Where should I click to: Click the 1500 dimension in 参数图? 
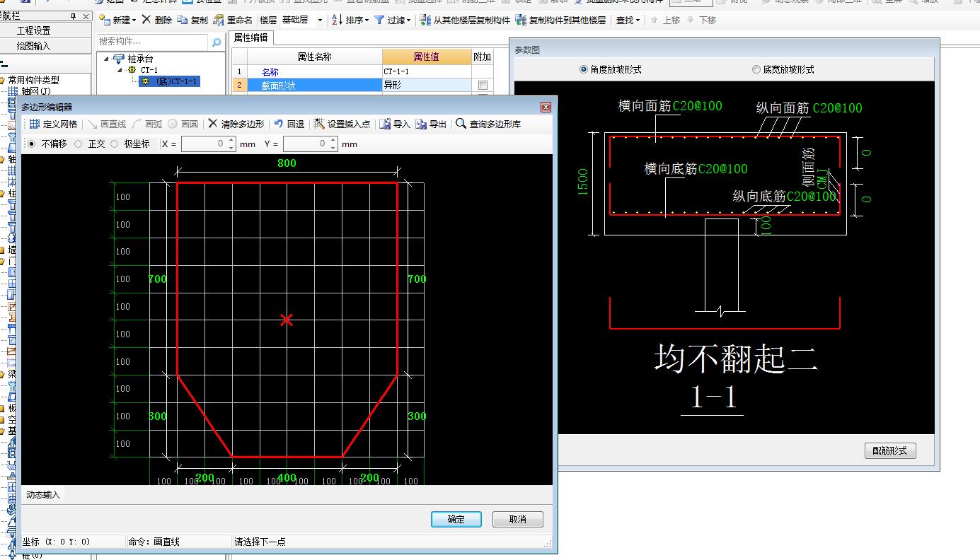coord(583,182)
